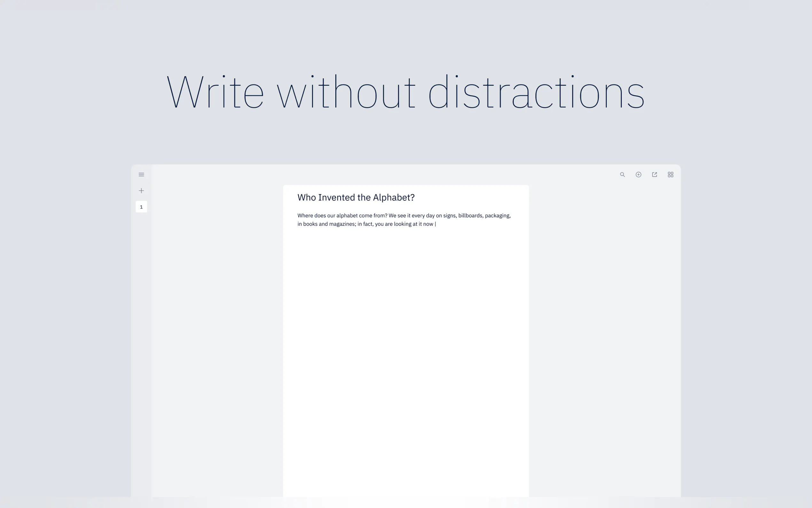The image size is (812, 508).
Task: Click the word 'packaging' in first line
Action: (497, 216)
